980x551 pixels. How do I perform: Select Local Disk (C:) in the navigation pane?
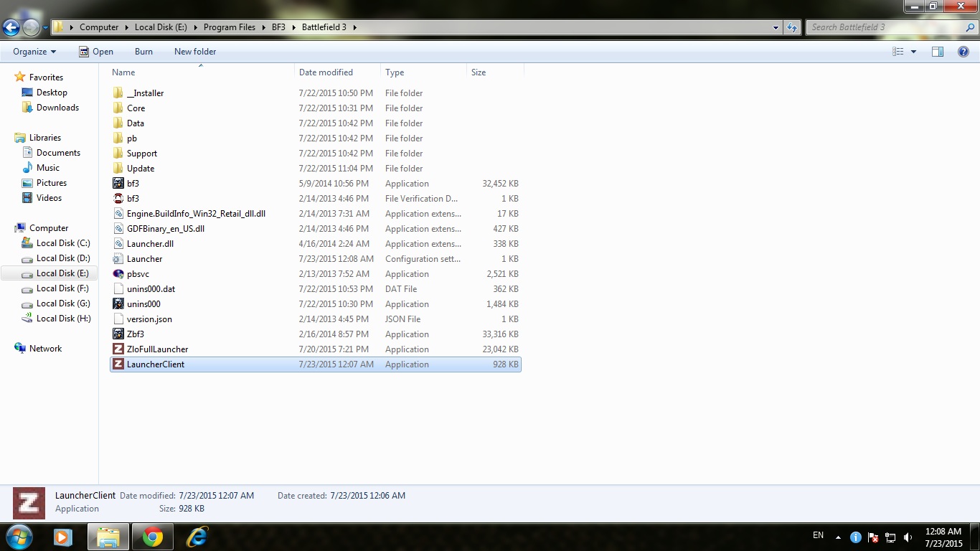[63, 243]
